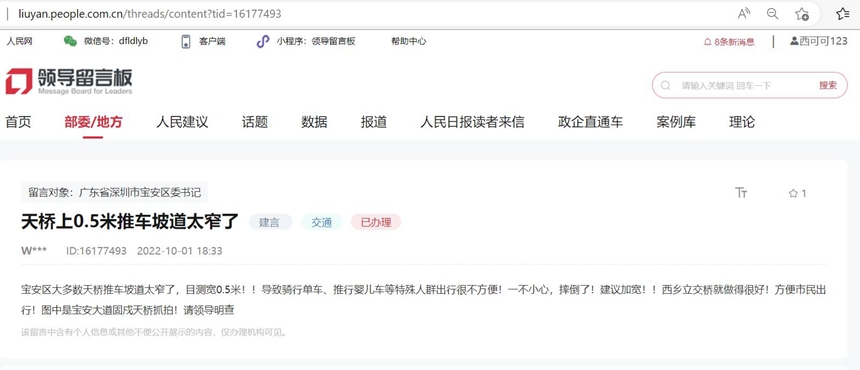
Task: Click the date 2022-10-01 18:33
Action: click(180, 251)
